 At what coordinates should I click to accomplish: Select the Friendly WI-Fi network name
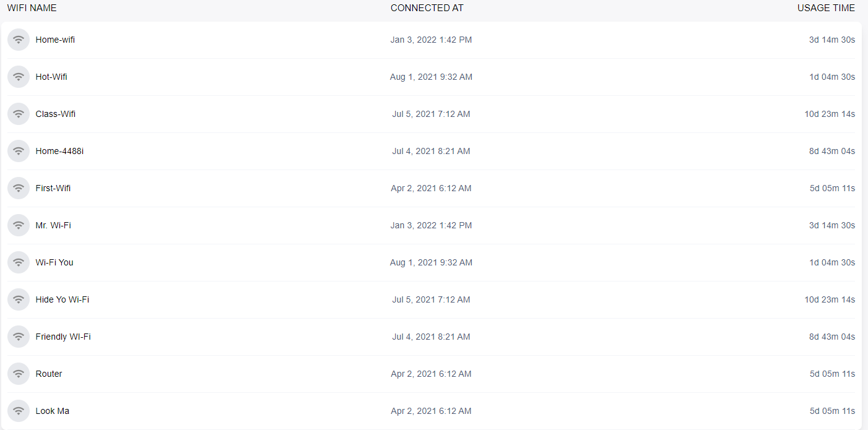[x=62, y=336]
